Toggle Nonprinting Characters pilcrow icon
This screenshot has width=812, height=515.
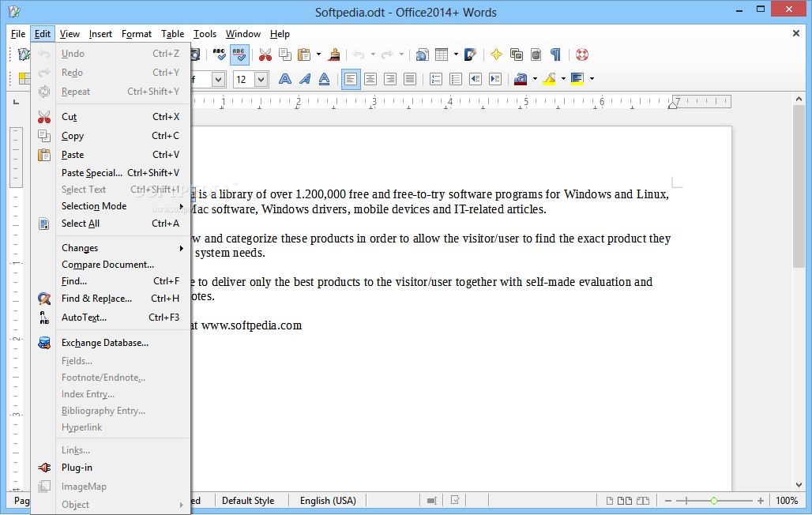(x=555, y=55)
